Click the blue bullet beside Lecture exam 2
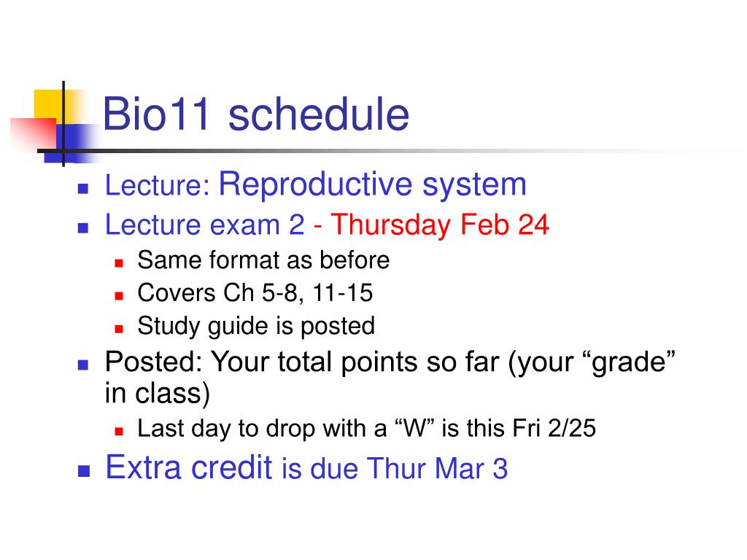The height and width of the screenshot is (560, 747). [x=83, y=227]
